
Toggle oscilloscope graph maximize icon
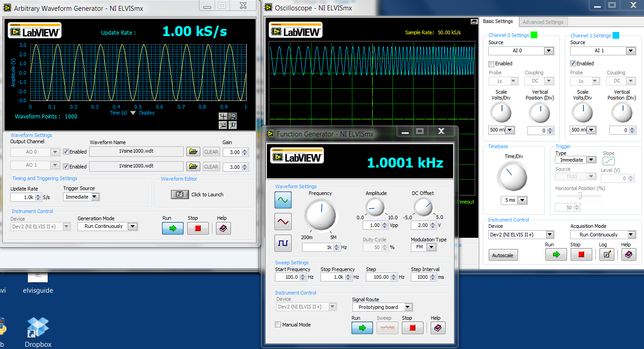(474, 22)
